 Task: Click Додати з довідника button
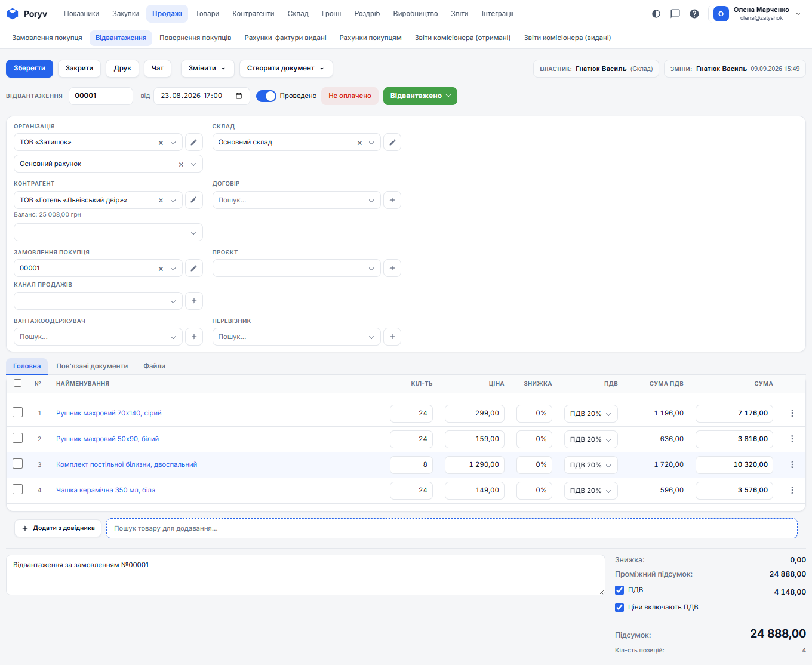58,528
